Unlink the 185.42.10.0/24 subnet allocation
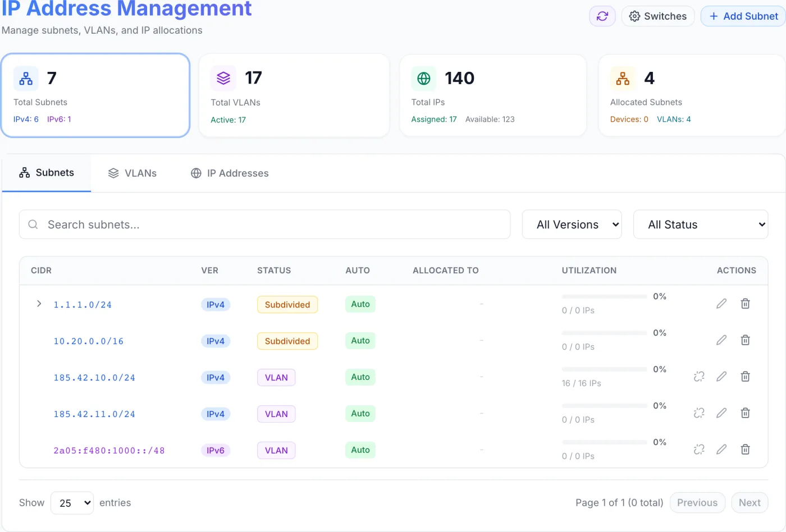Screen dimensions: 786x532 pyautogui.click(x=699, y=377)
